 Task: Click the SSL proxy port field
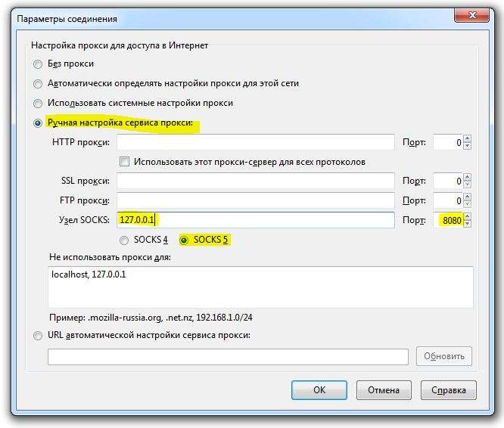pyautogui.click(x=448, y=181)
